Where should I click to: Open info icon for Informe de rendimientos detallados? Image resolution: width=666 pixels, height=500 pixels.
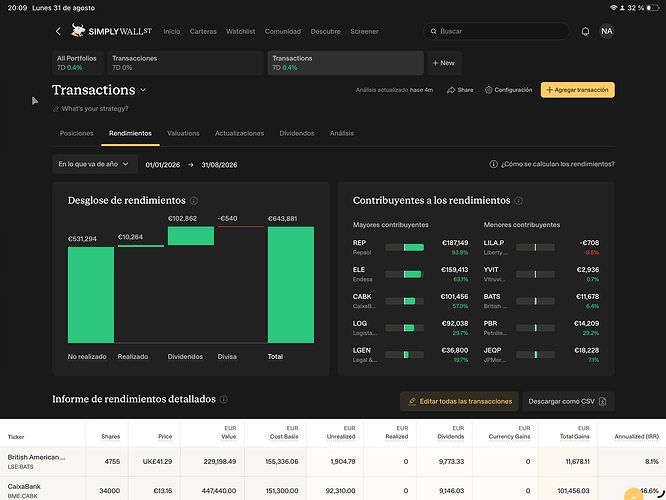tap(224, 399)
